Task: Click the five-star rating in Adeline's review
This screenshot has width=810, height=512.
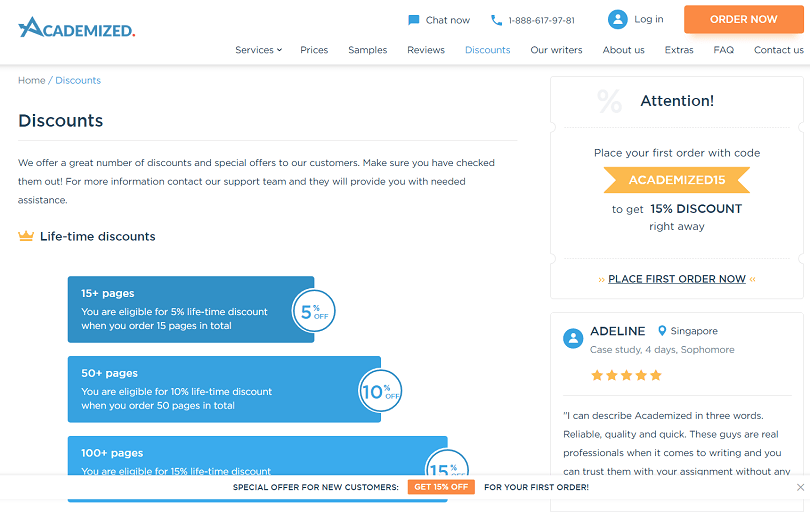Action: (x=626, y=375)
